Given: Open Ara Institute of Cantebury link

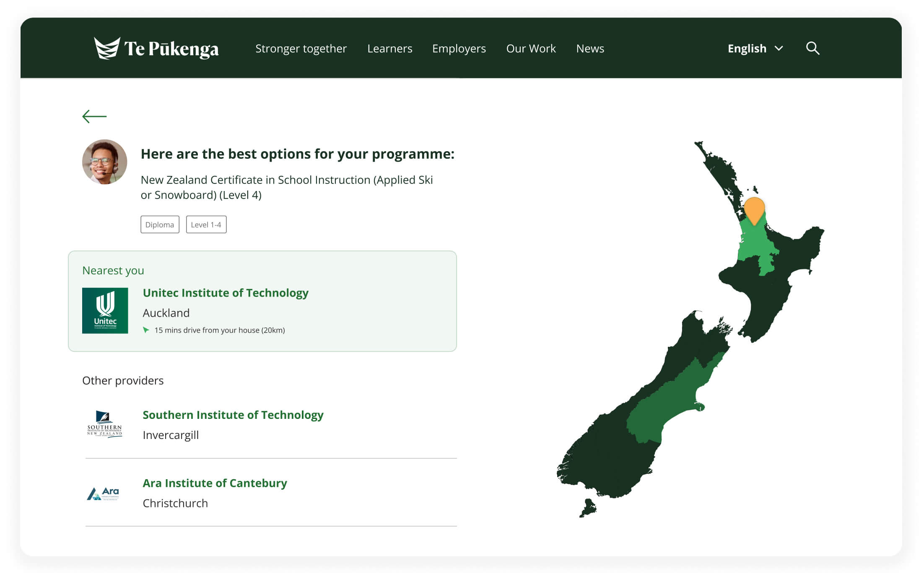Looking at the screenshot, I should tap(215, 483).
